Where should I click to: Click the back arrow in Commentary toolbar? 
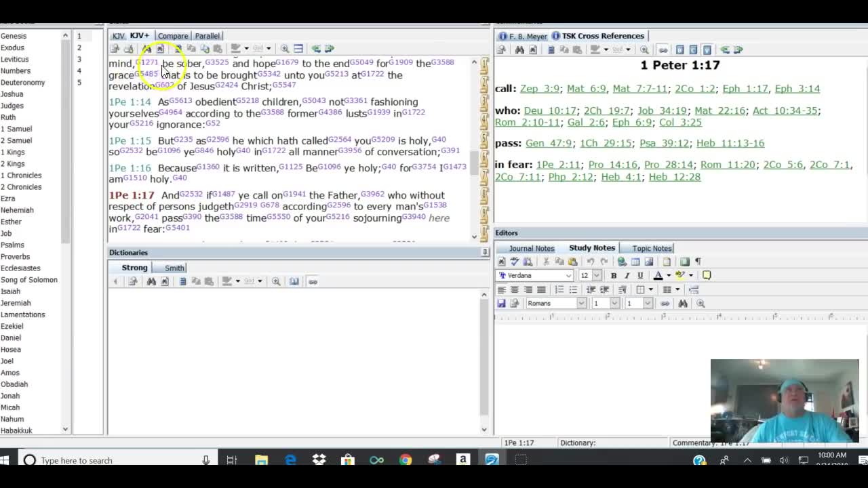coord(725,49)
